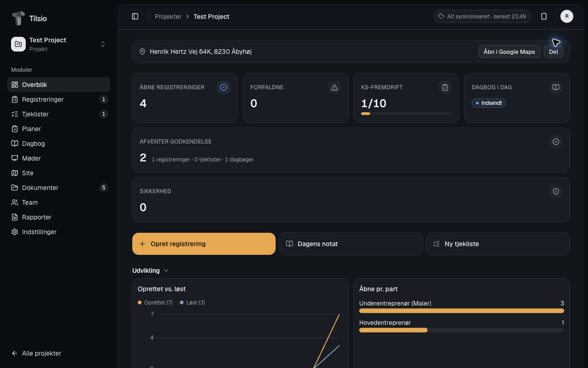Screen dimensions: 588x368
Task: Click the Afventer godkendelse check icon
Action: (x=556, y=142)
